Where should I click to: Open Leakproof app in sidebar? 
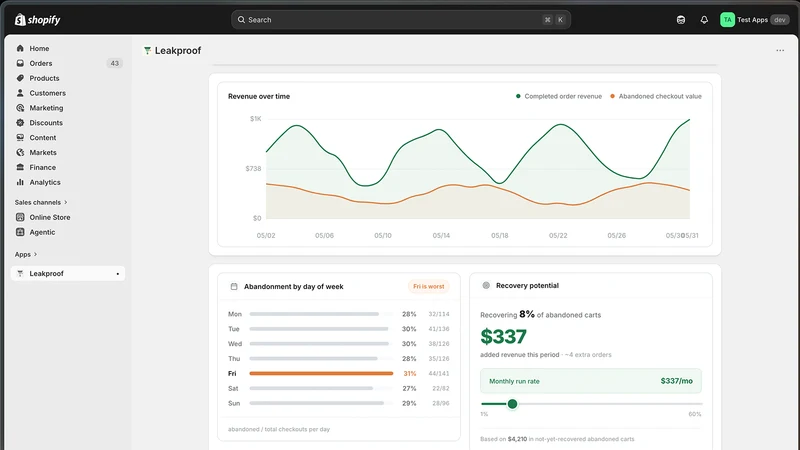67,273
